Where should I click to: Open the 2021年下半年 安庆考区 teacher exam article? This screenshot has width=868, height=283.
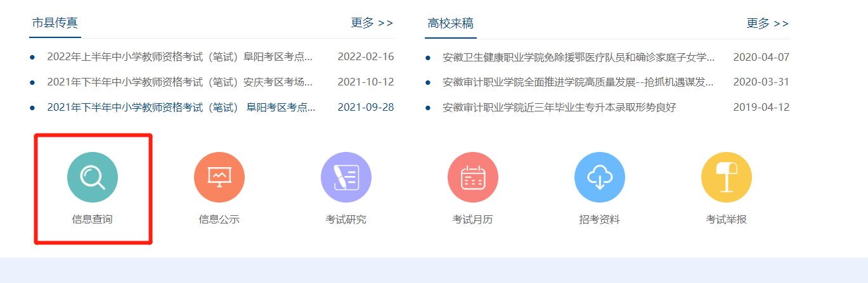pyautogui.click(x=179, y=82)
